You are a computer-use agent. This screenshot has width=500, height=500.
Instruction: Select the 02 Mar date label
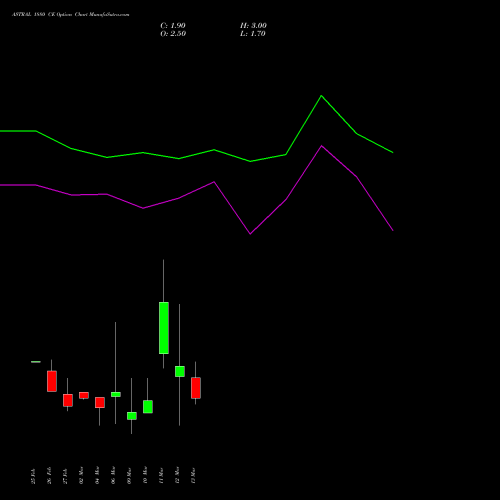(x=81, y=475)
